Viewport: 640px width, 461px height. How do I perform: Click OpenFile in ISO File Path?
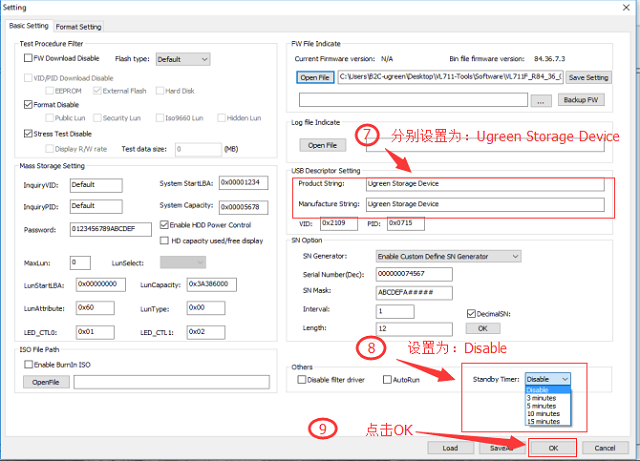[x=46, y=382]
